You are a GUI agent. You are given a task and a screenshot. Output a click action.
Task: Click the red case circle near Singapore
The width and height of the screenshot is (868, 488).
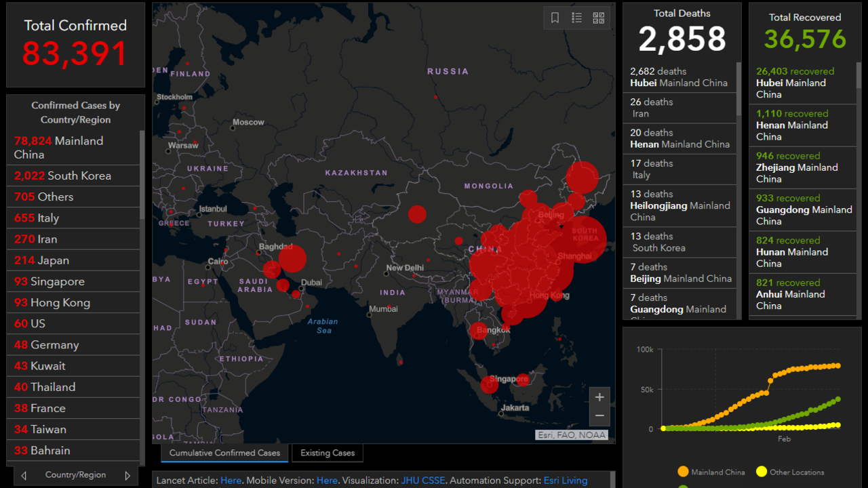489,385
